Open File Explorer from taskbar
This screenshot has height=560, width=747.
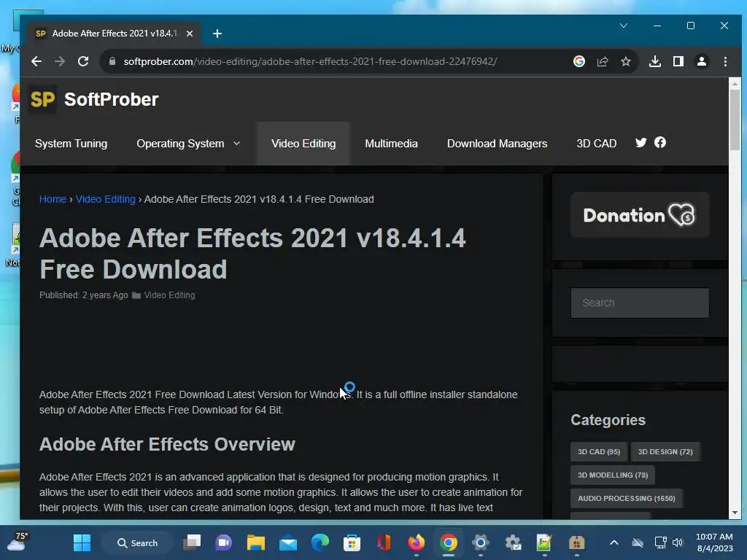point(256,542)
